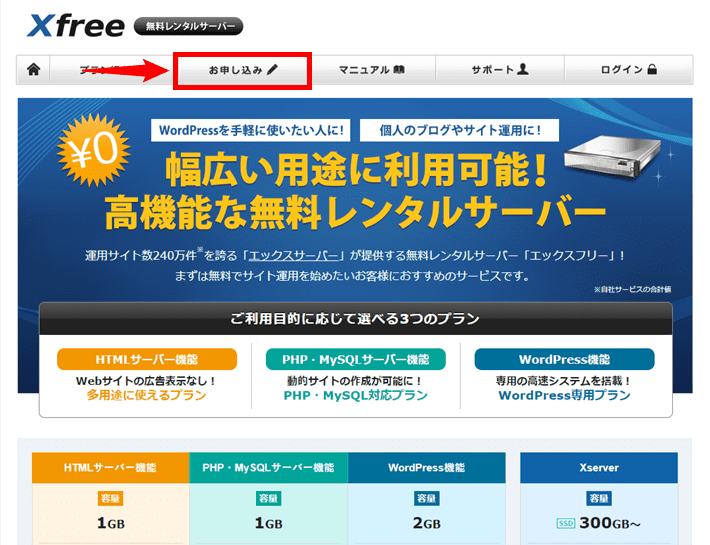
Task: Select the WordPress機能 blue button
Action: point(564,359)
